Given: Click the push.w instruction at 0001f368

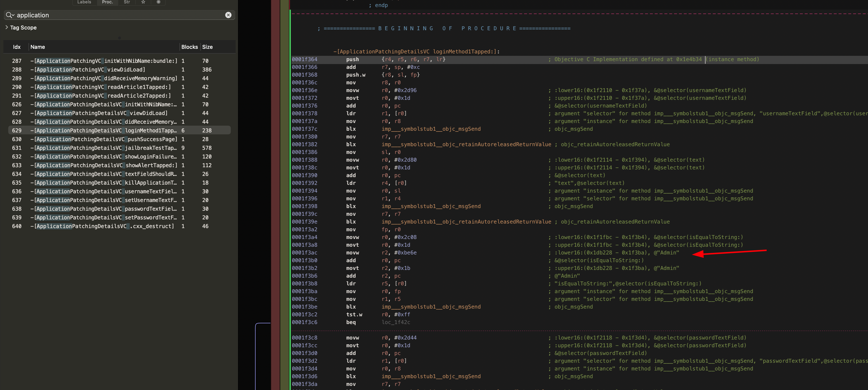Looking at the screenshot, I should pyautogui.click(x=355, y=75).
